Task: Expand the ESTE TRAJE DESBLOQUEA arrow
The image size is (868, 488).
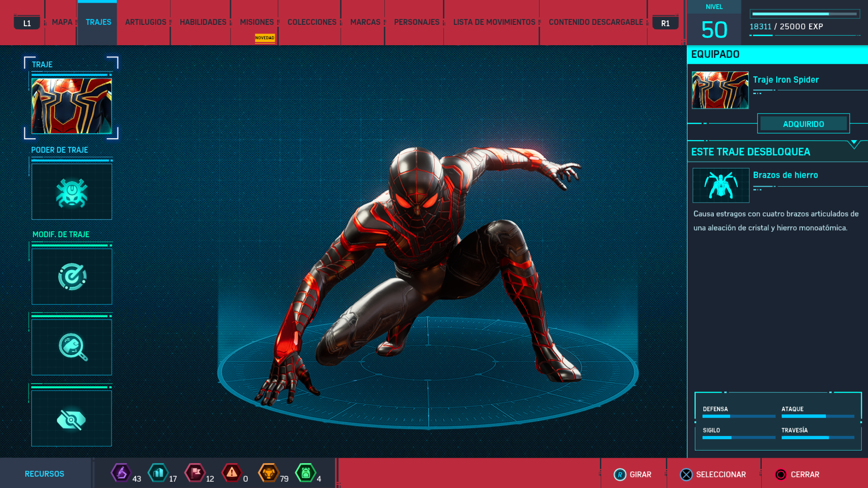Action: point(854,144)
